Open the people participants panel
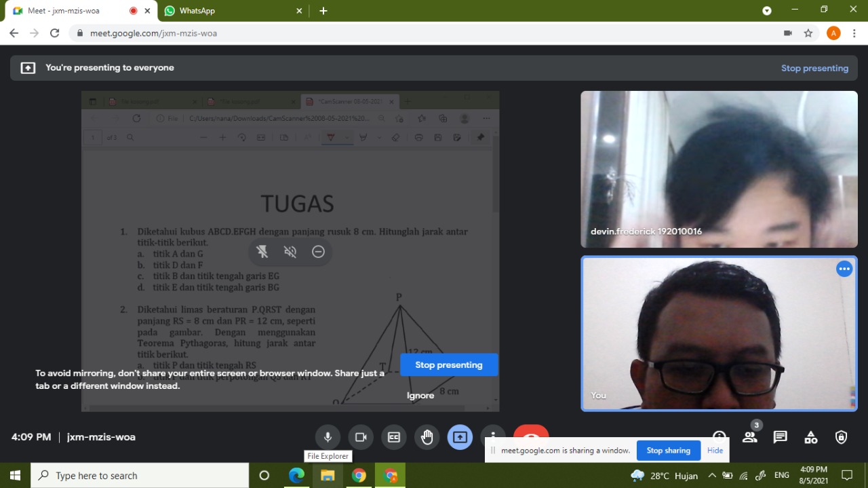The height and width of the screenshot is (488, 868). 750,437
